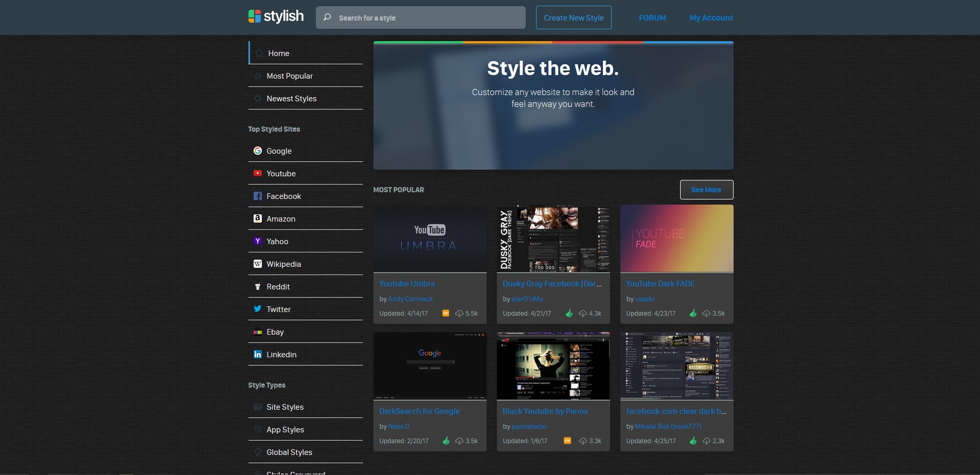
Task: Click the search magnifier icon
Action: pyautogui.click(x=327, y=17)
